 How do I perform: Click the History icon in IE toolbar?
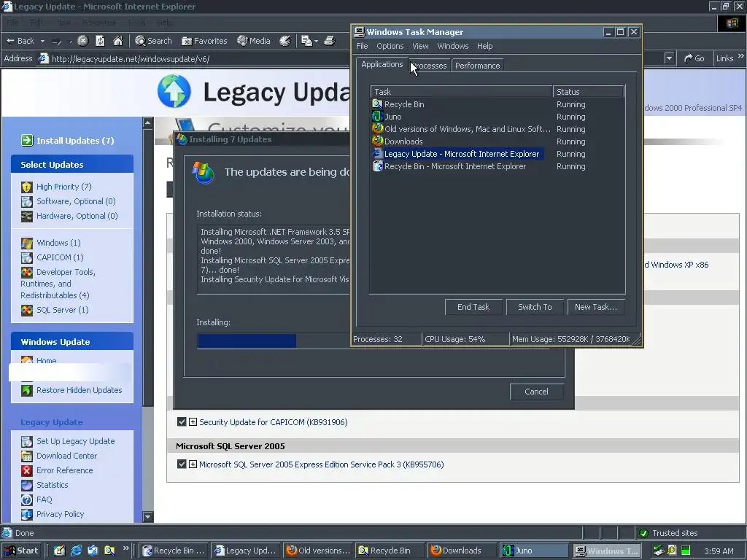pyautogui.click(x=285, y=41)
